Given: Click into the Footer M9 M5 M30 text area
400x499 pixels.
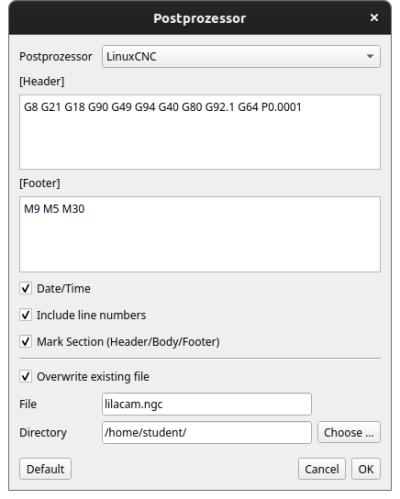Looking at the screenshot, I should pyautogui.click(x=200, y=234).
